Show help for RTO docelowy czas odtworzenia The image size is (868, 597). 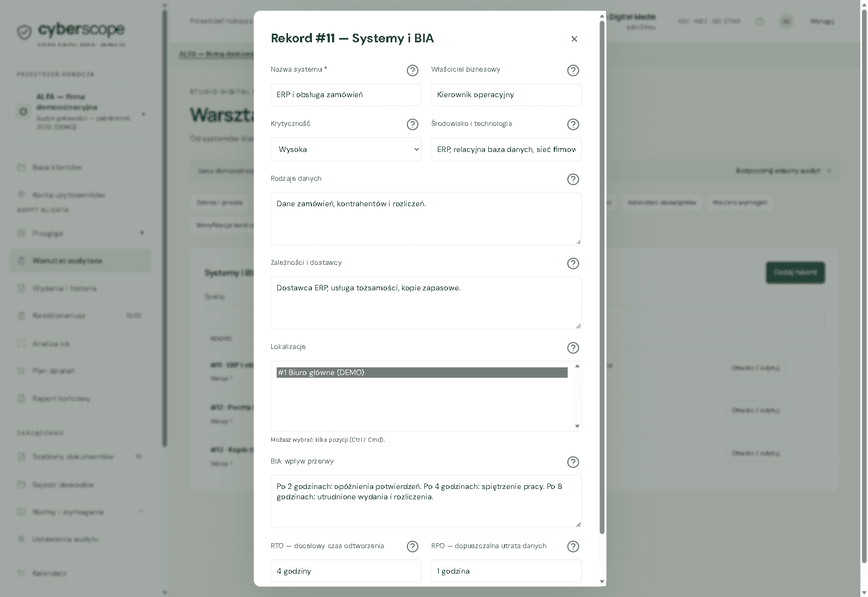coord(412,547)
